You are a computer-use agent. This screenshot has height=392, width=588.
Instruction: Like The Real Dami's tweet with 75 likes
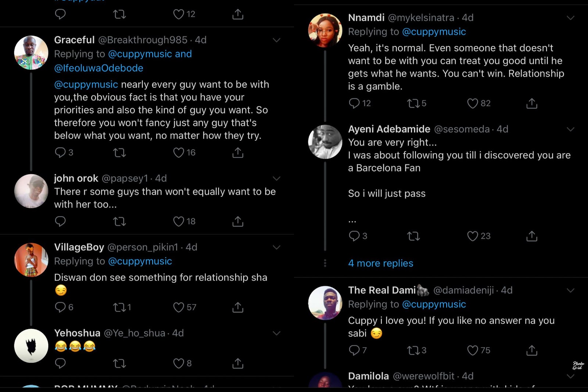coord(473,350)
